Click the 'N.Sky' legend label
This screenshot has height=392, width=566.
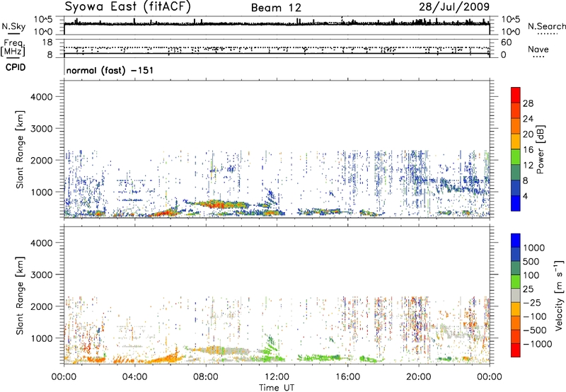click(13, 26)
